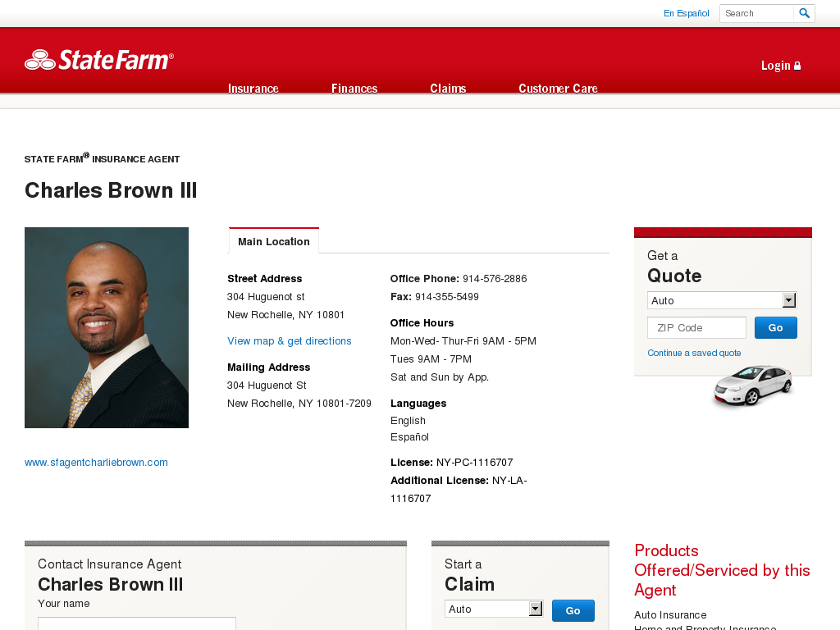Viewport: 840px width, 630px height.
Task: Click hours text Tues 9AM - 7PM
Action: tap(431, 359)
